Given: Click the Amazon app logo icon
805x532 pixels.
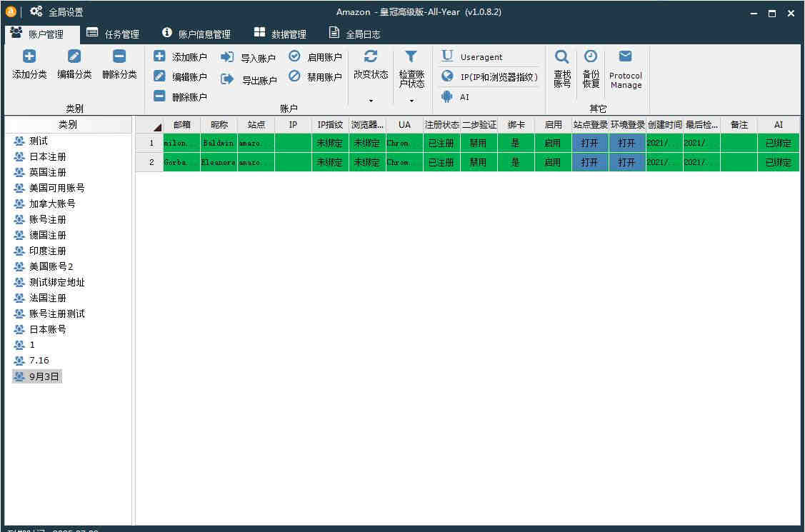Looking at the screenshot, I should point(11,11).
